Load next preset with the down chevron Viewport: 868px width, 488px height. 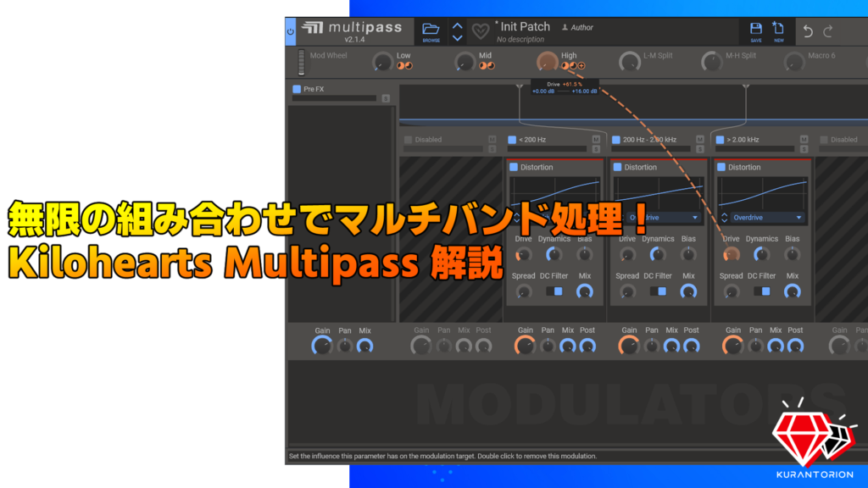coord(457,37)
